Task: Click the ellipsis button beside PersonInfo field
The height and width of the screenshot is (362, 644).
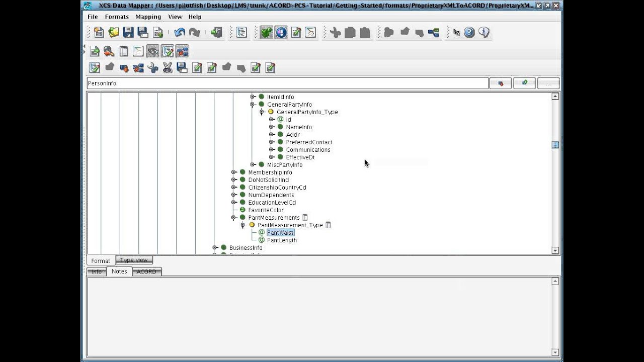Action: 548,83
